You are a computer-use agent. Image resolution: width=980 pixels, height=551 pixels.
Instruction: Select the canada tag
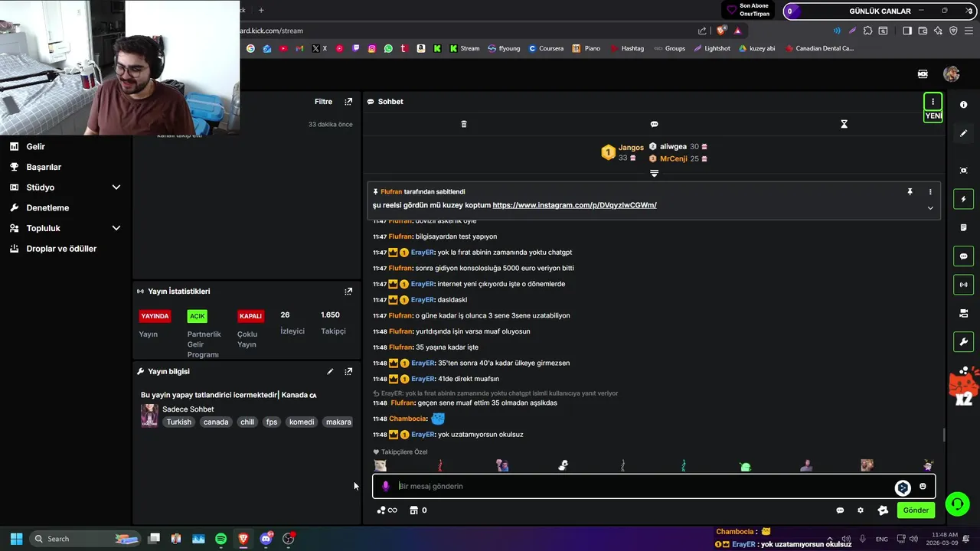[216, 422]
